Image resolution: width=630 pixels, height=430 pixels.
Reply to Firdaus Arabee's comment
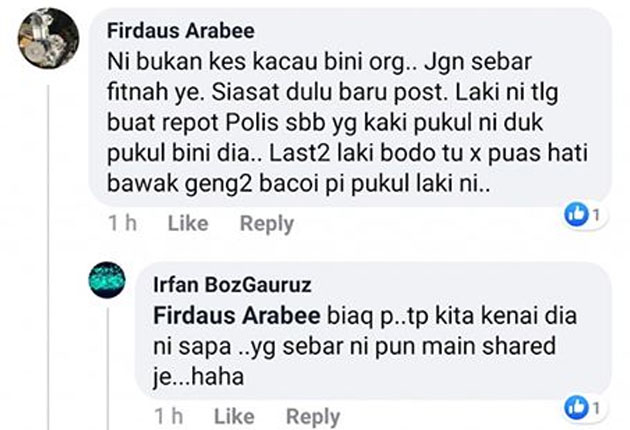pyautogui.click(x=267, y=224)
